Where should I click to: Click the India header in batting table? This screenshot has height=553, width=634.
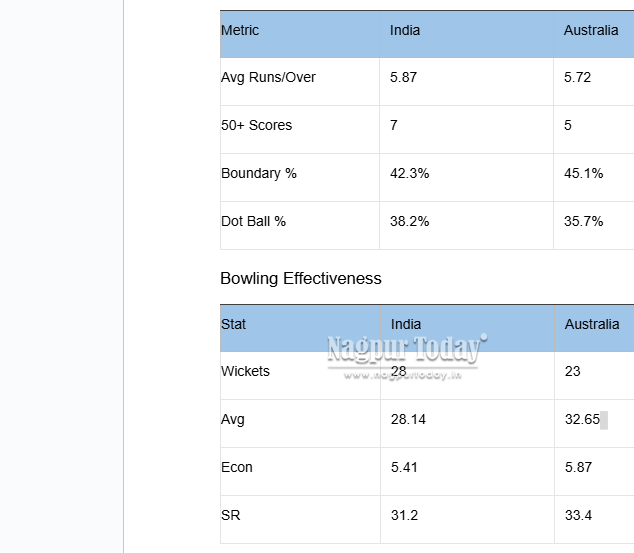point(405,31)
